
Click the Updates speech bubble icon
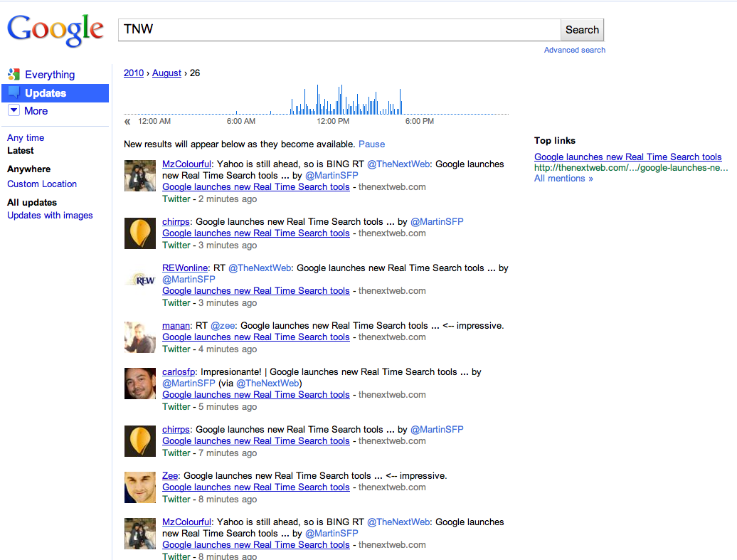(x=14, y=93)
